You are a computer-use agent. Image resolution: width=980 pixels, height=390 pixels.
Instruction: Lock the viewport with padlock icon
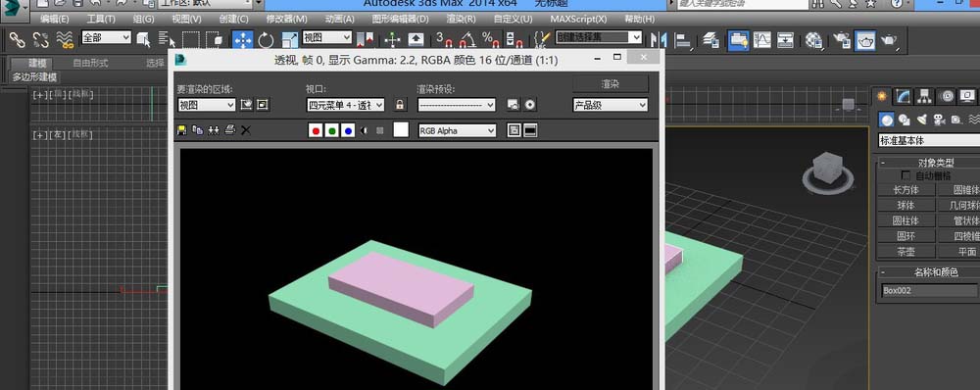coord(401,105)
